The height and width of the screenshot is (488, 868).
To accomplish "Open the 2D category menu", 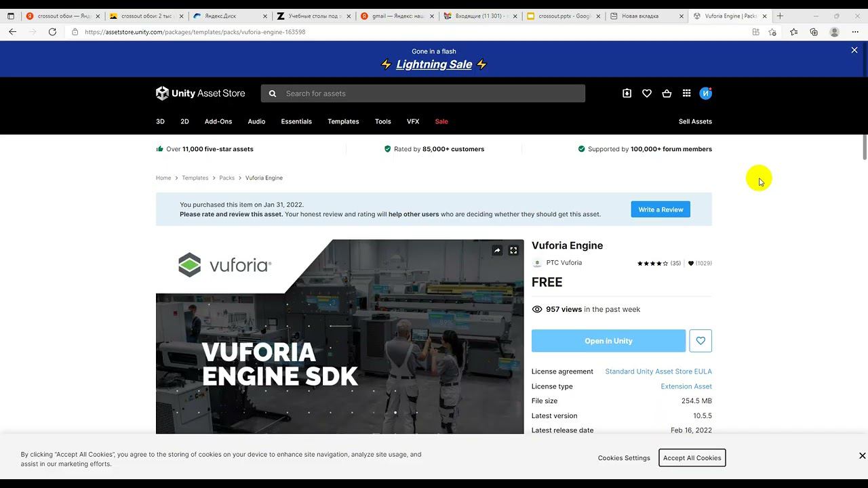I will (184, 121).
